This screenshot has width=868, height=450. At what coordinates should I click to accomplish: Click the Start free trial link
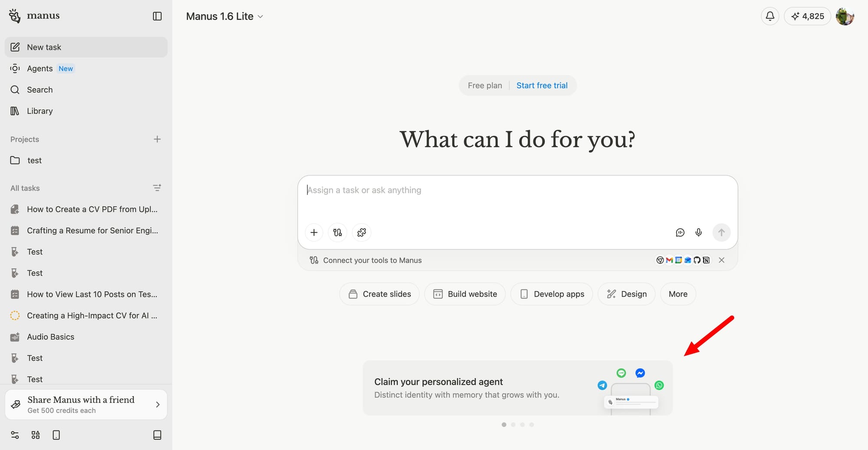[x=542, y=86]
